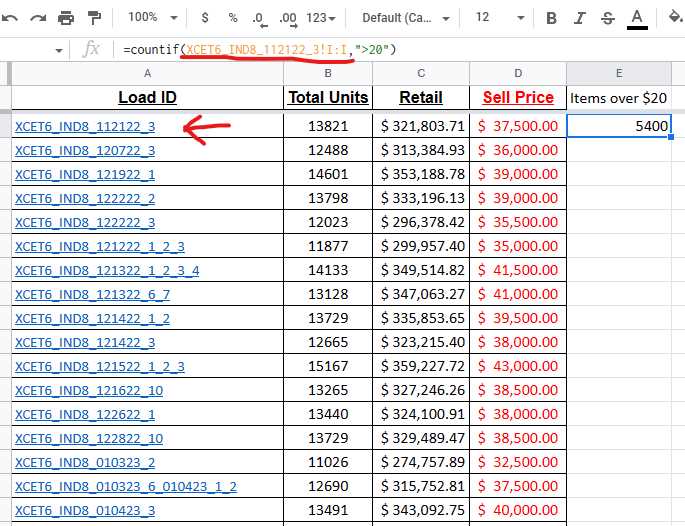Click the Redo arrow icon
This screenshot has height=526, width=685.
(38, 18)
